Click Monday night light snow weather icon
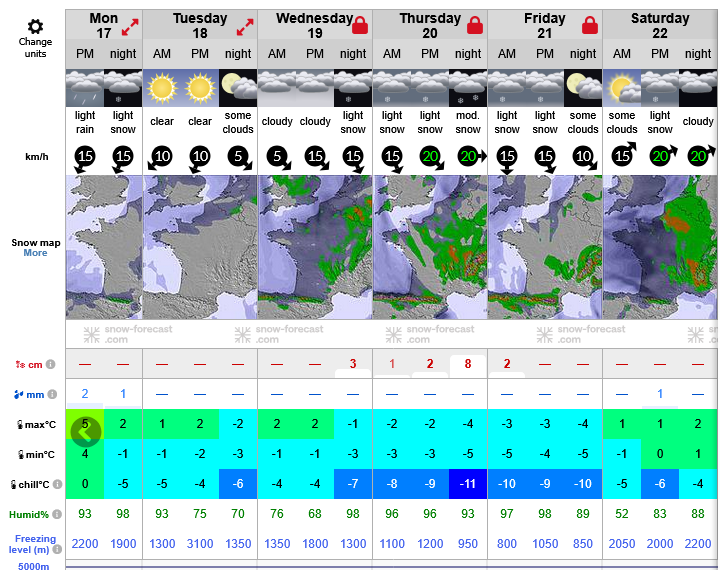 click(x=123, y=88)
